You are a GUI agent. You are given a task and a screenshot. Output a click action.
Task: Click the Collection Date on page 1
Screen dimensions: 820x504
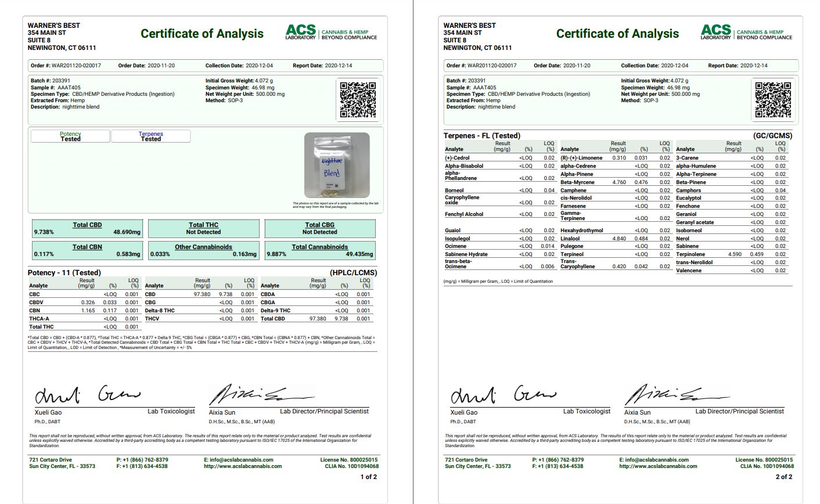[239, 66]
